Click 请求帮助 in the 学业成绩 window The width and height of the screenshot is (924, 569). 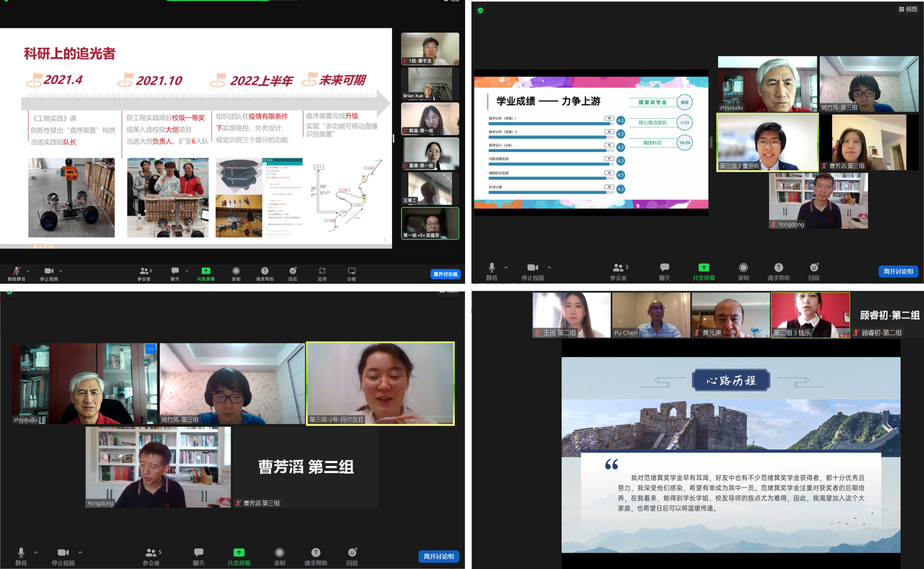[778, 271]
